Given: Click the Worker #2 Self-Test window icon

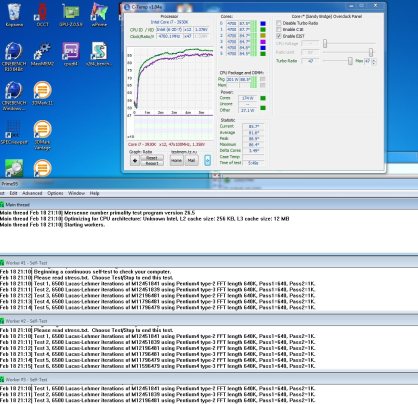Looking at the screenshot, I should [x=2, y=321].
